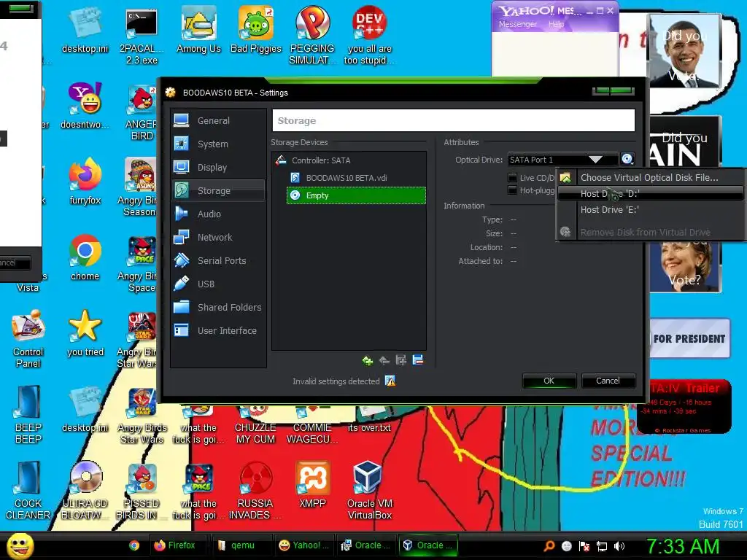The width and height of the screenshot is (747, 560).
Task: Select the BOODAWS10 BETA.vdi disk entry
Action: pos(356,178)
